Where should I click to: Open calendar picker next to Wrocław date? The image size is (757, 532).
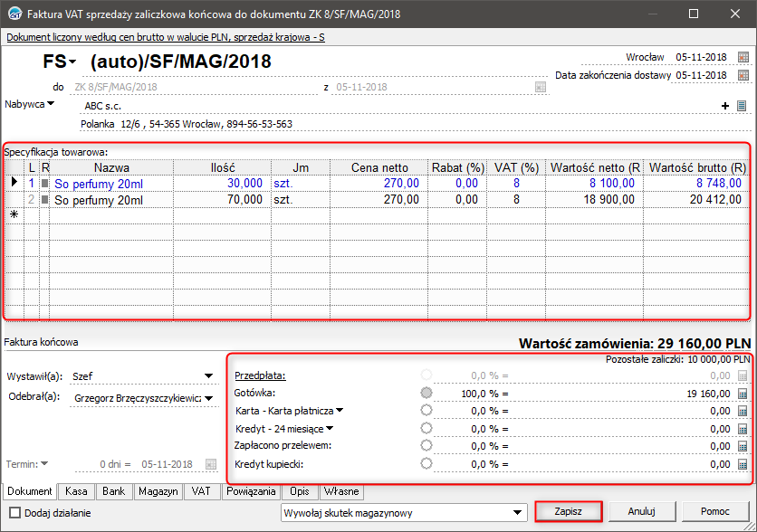coord(743,56)
